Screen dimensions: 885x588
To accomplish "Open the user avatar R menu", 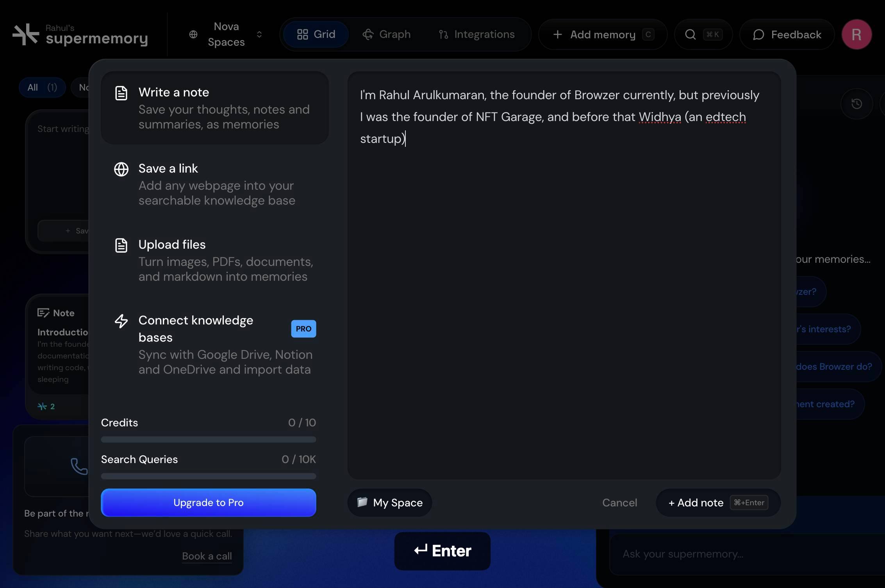I will (857, 34).
